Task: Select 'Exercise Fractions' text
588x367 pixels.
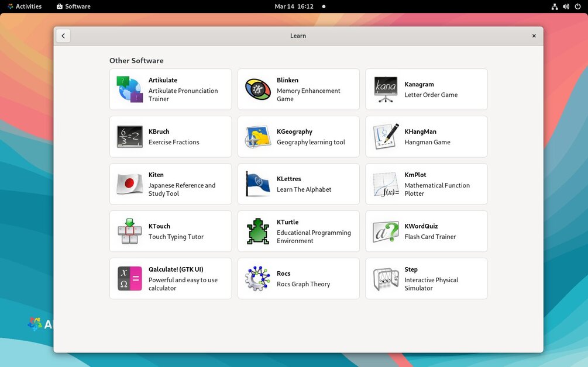Action: coord(174,143)
